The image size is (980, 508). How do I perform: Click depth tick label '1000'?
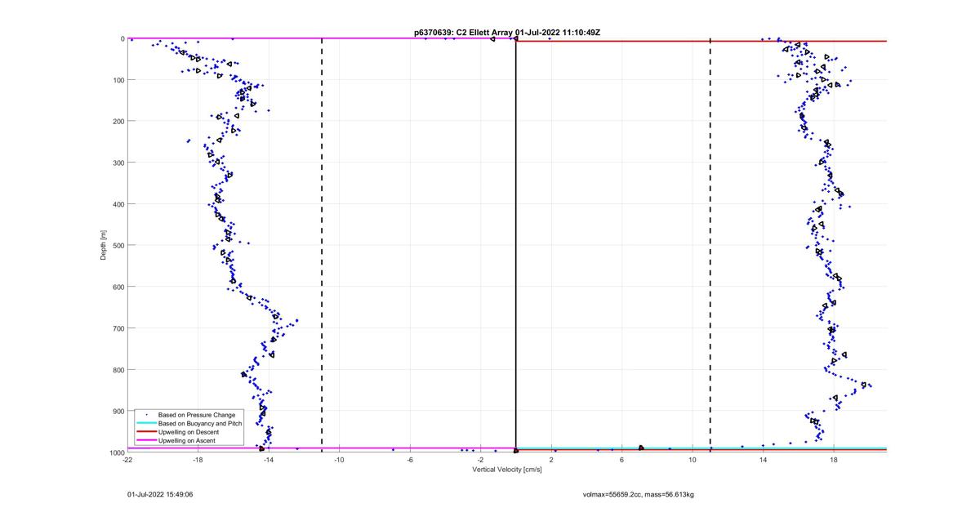117,452
